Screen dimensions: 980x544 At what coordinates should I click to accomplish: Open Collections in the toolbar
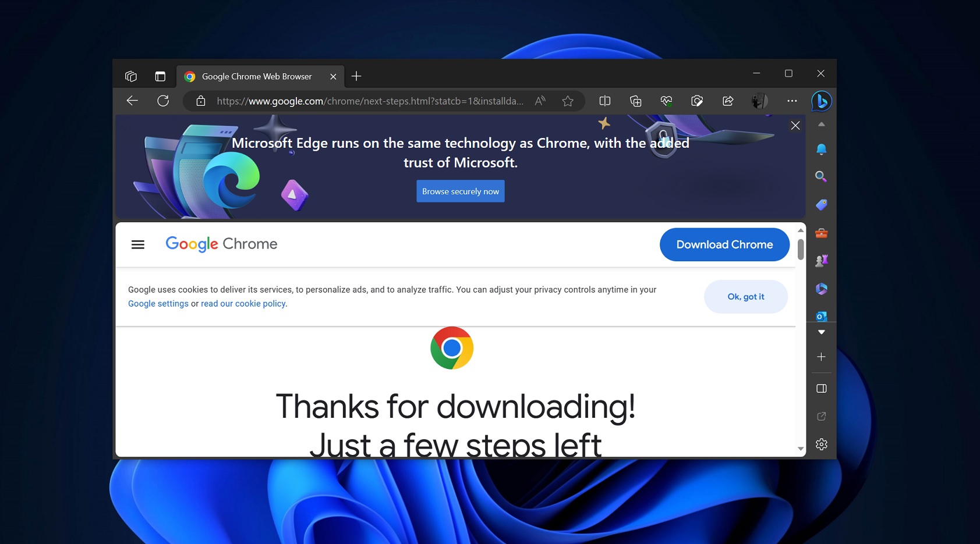click(x=635, y=101)
